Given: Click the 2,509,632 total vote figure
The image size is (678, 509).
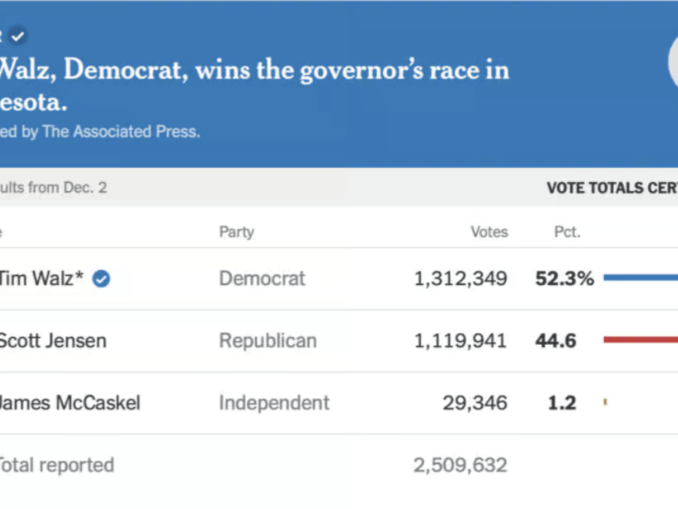Looking at the screenshot, I should [460, 465].
